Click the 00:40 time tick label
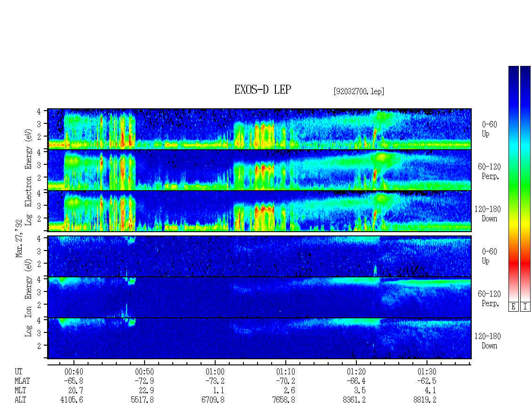This screenshot has height=412, width=532. coord(73,372)
